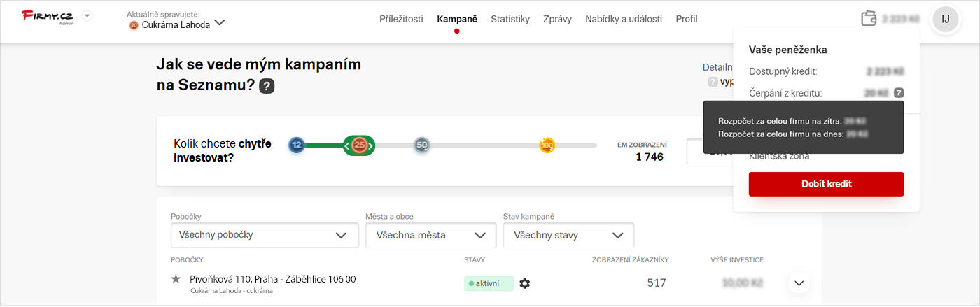
Task: Open help next to Seznamu heading
Action: point(267,86)
